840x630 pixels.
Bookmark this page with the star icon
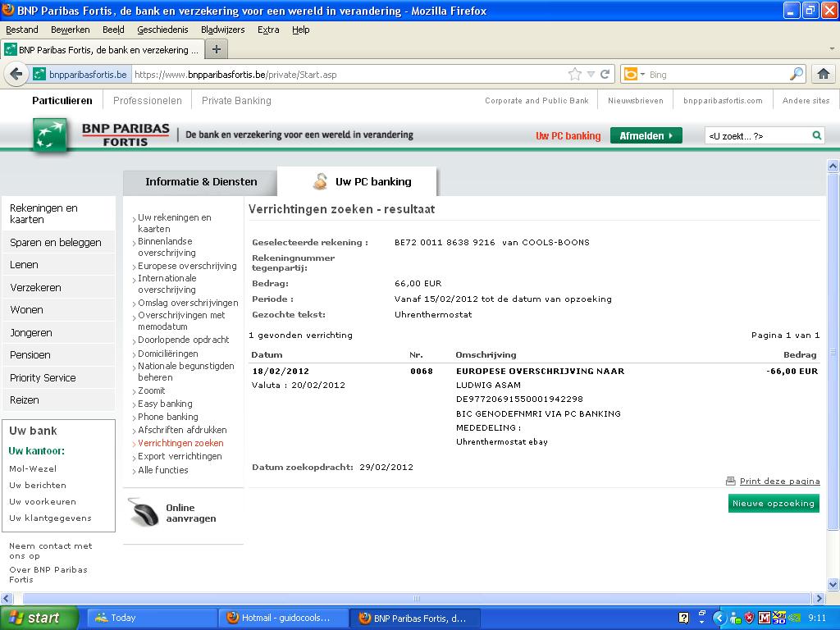[575, 74]
